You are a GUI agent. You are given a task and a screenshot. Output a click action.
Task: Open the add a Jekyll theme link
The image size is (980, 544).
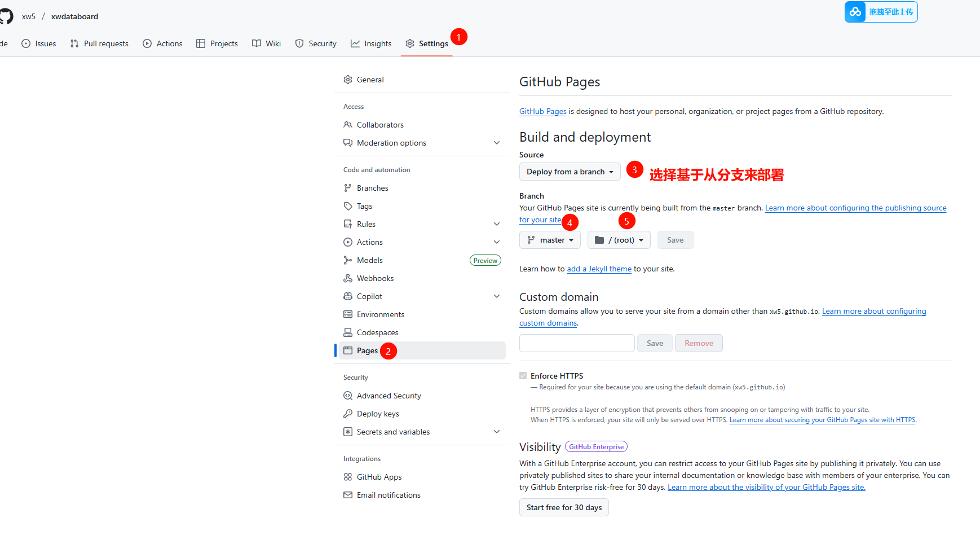[x=599, y=269]
